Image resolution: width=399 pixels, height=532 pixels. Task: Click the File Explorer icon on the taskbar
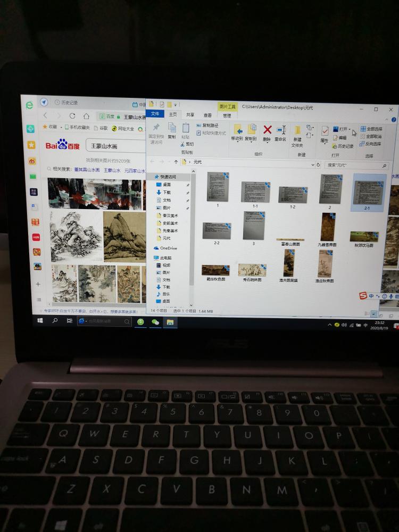click(x=170, y=322)
